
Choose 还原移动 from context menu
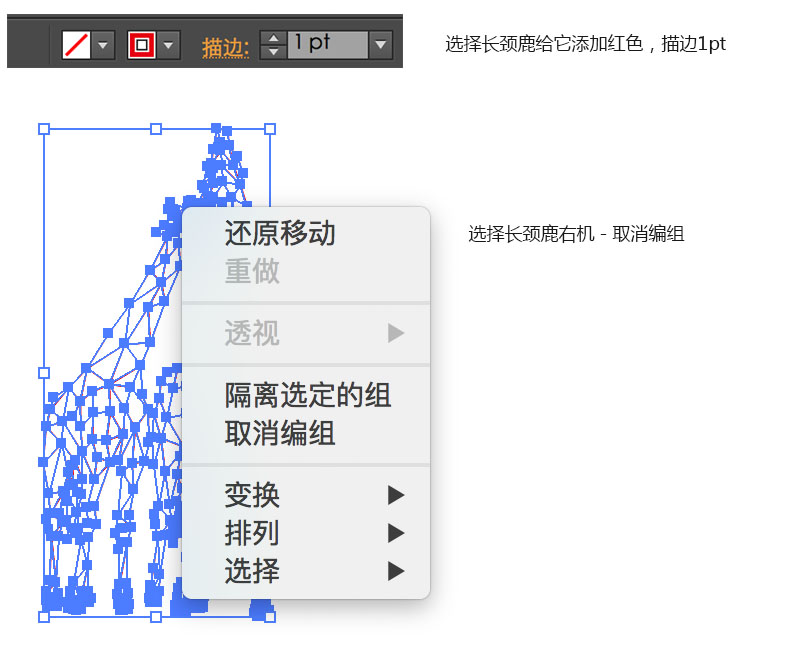click(306, 233)
